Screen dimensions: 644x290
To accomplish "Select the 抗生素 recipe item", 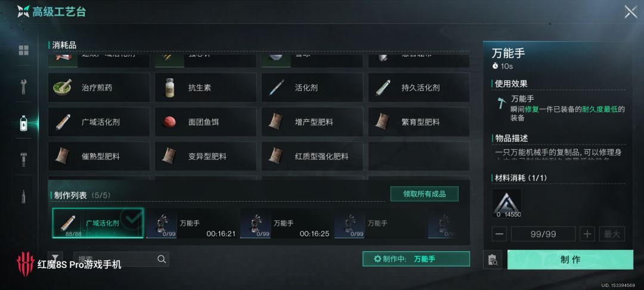I will coord(205,88).
